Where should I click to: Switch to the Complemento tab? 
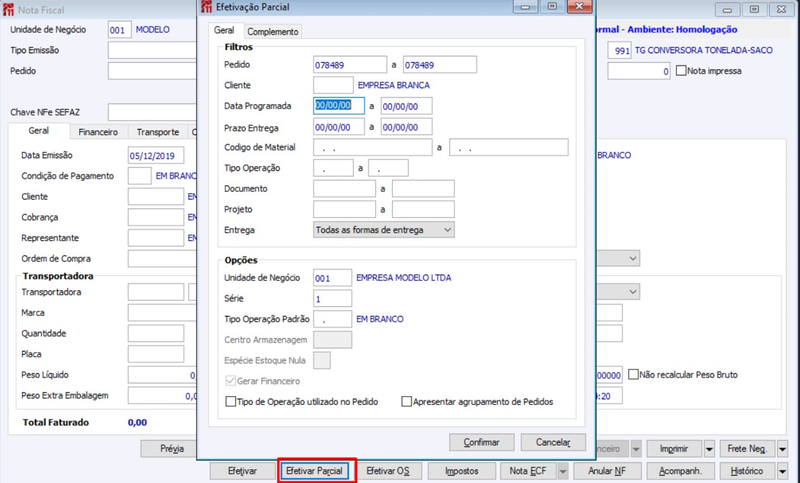pyautogui.click(x=272, y=32)
